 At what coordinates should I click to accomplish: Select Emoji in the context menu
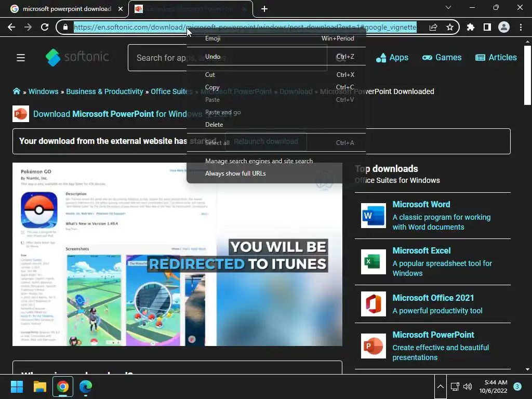tap(276, 38)
